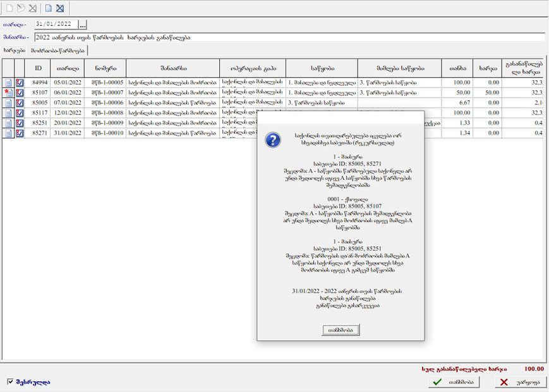The width and height of the screenshot is (549, 392).
Task: Click the თარიღი column header in the table
Action: click(67, 69)
